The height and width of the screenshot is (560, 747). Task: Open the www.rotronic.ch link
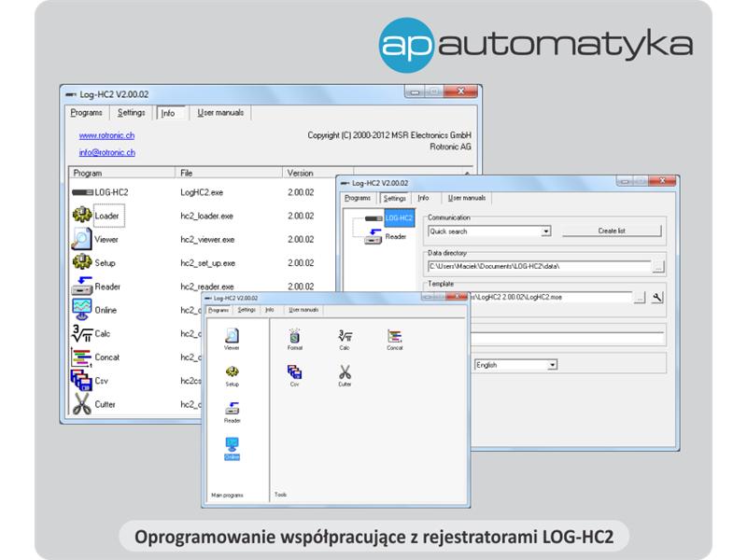(106, 135)
